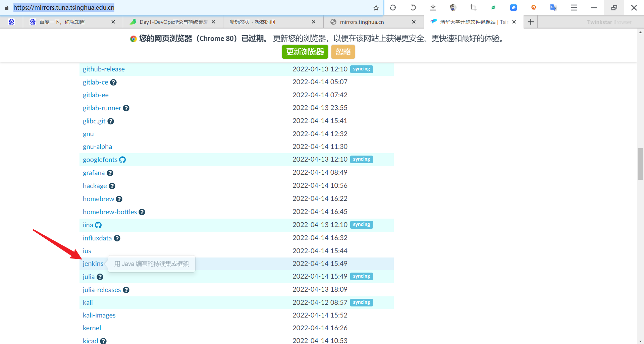Click the orange lightbulb extension icon

point(534,7)
